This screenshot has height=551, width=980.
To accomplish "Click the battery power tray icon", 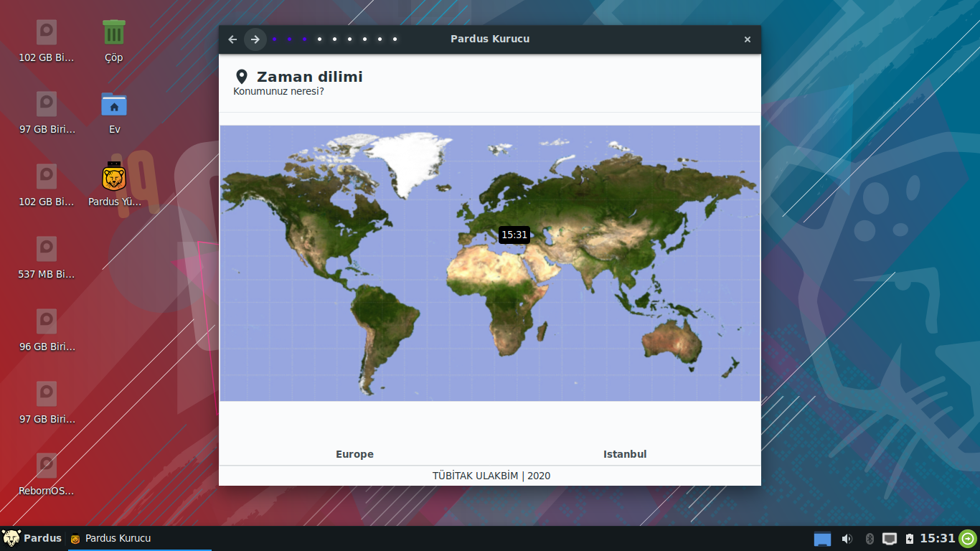I will coord(910,539).
